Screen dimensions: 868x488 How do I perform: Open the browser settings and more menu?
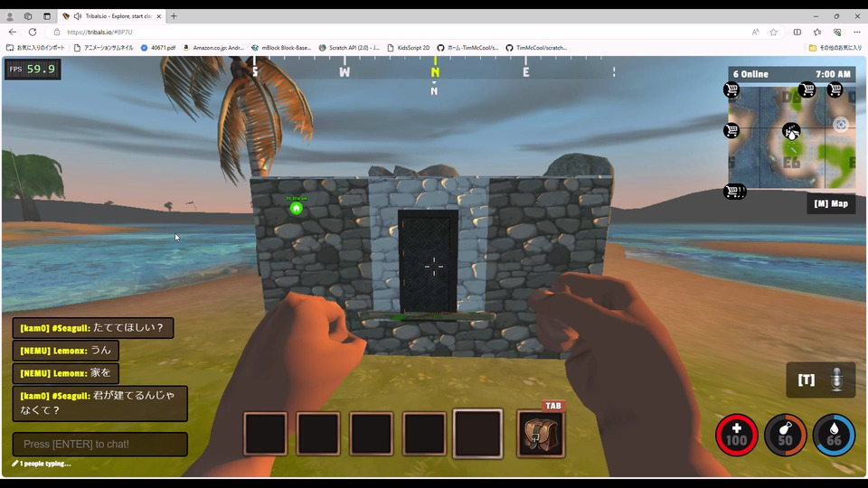pyautogui.click(x=857, y=33)
